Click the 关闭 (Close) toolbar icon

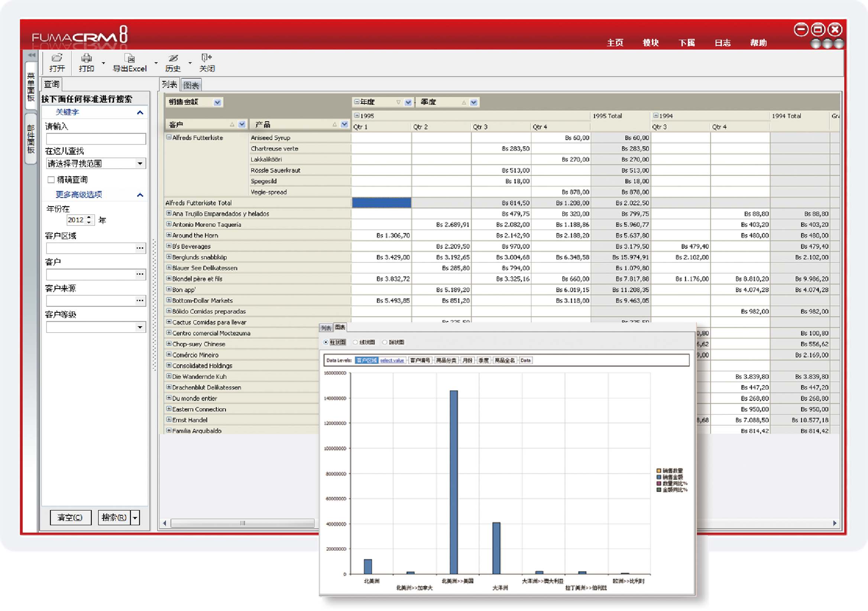point(207,58)
